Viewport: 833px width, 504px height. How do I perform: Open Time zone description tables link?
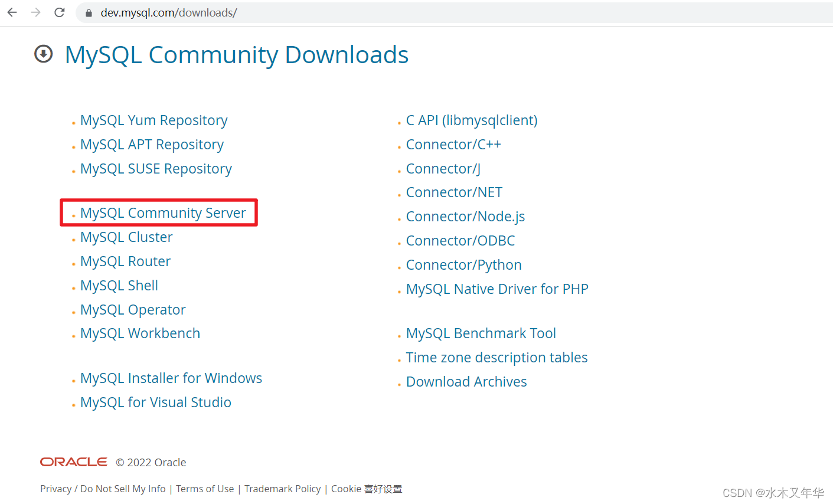tap(496, 358)
